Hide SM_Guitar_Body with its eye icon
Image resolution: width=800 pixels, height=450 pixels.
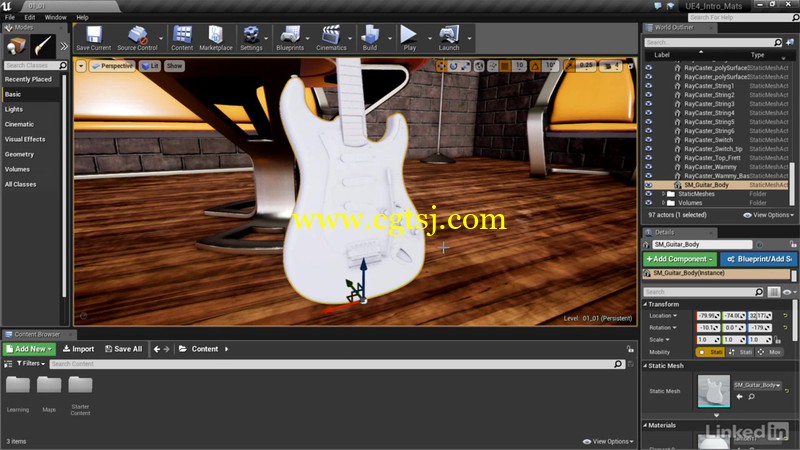point(648,185)
